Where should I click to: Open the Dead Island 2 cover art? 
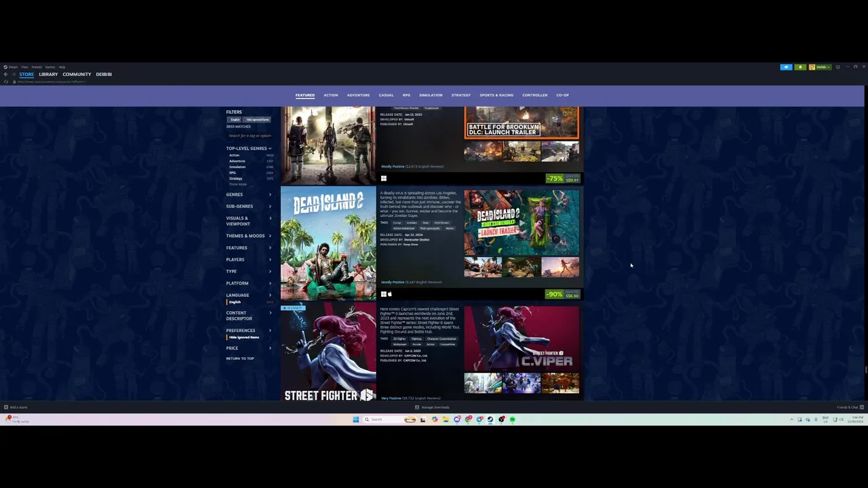pyautogui.click(x=328, y=244)
